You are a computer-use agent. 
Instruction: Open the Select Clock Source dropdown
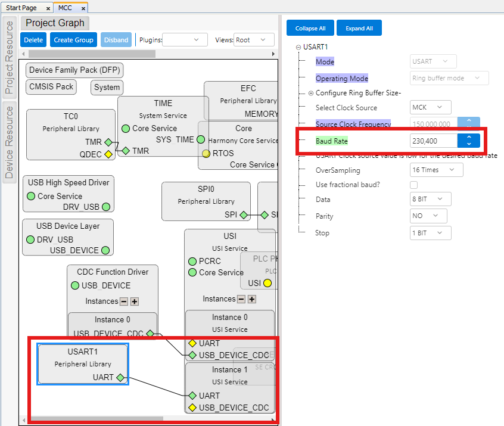pyautogui.click(x=431, y=108)
